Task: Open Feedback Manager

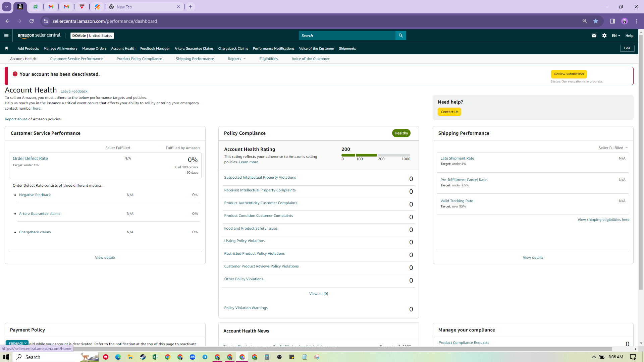Action: [155, 49]
